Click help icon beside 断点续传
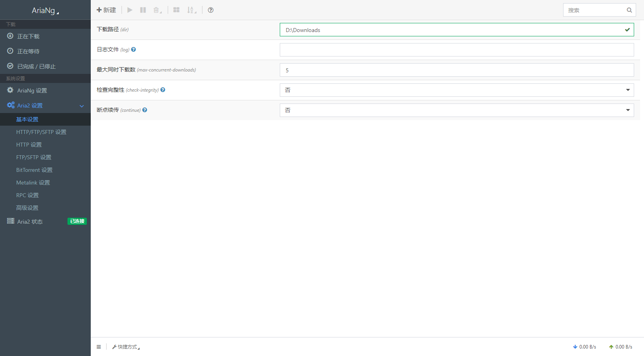This screenshot has height=356, width=644. pos(145,110)
